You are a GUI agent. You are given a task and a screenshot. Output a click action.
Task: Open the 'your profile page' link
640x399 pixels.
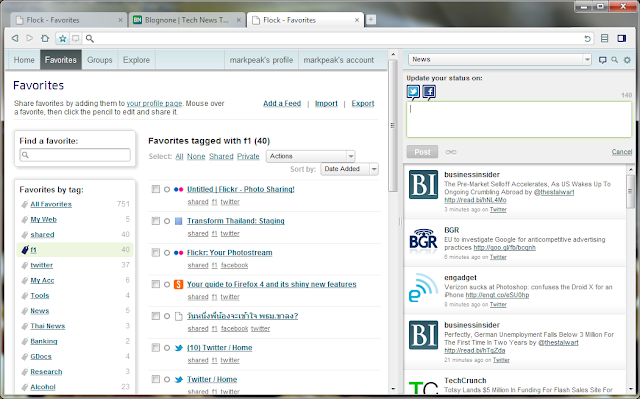tap(154, 104)
